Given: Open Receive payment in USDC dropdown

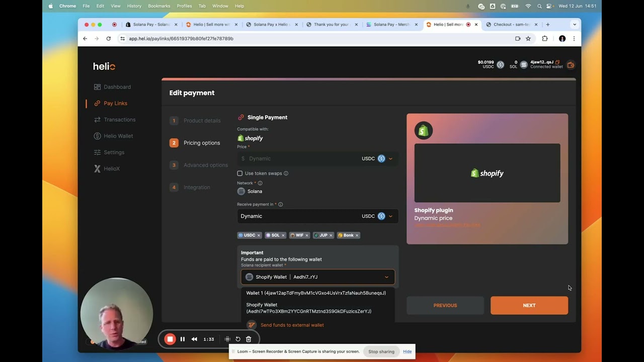Looking at the screenshot, I should 377,216.
